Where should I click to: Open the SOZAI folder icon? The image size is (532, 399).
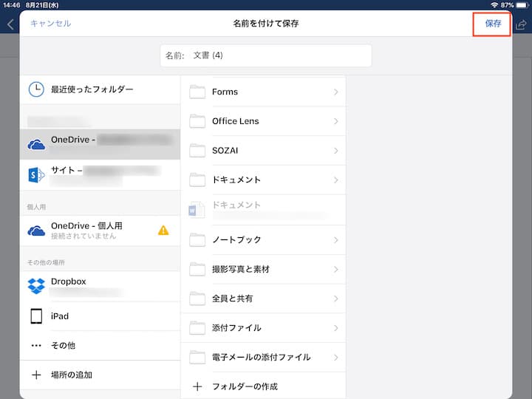197,151
